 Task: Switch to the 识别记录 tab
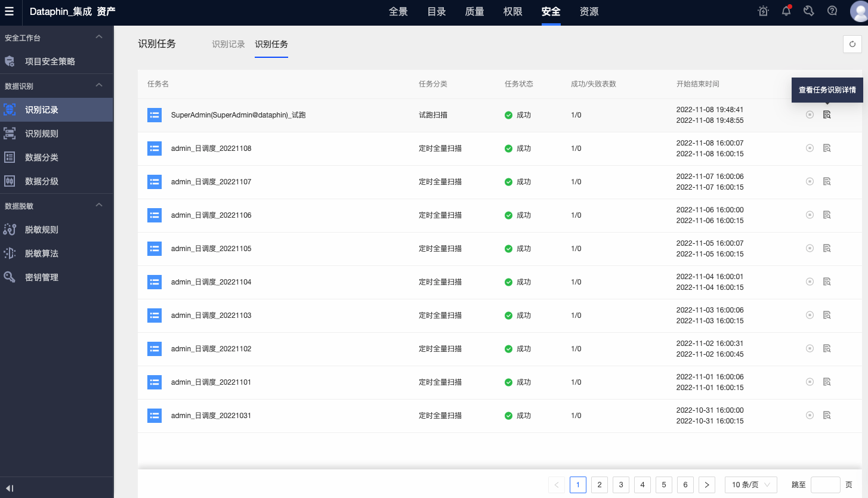(x=228, y=44)
